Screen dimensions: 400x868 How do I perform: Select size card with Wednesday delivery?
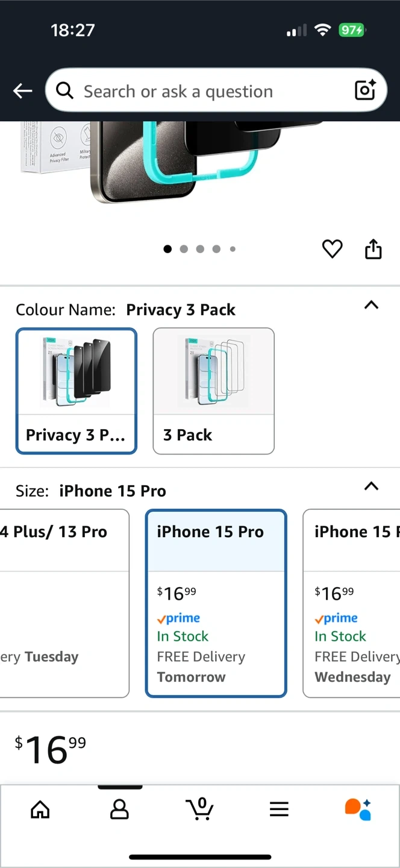pos(352,603)
